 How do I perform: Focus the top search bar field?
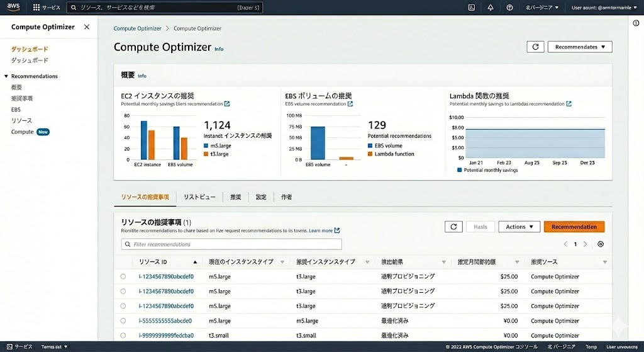point(165,8)
